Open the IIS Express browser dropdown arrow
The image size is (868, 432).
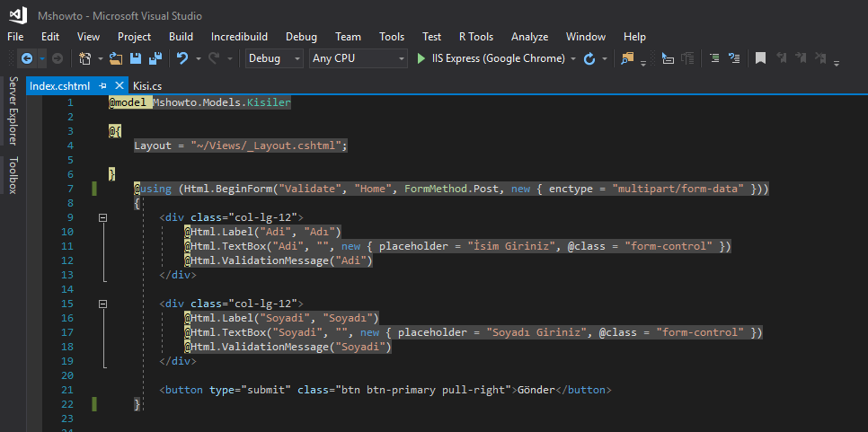[573, 58]
